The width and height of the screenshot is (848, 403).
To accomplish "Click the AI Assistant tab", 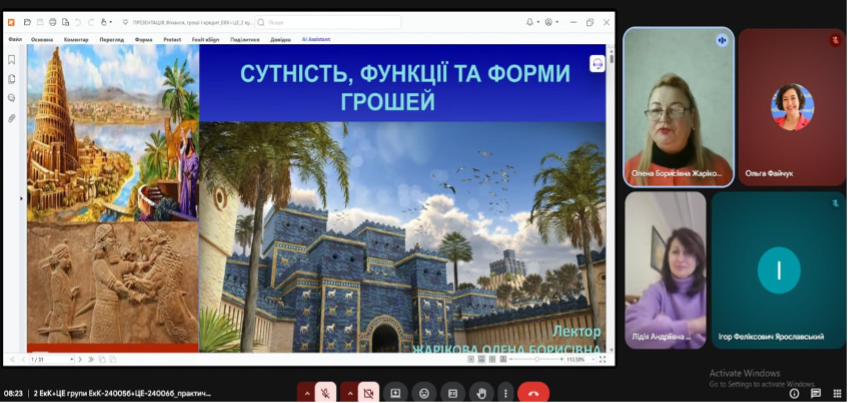I will tap(316, 39).
